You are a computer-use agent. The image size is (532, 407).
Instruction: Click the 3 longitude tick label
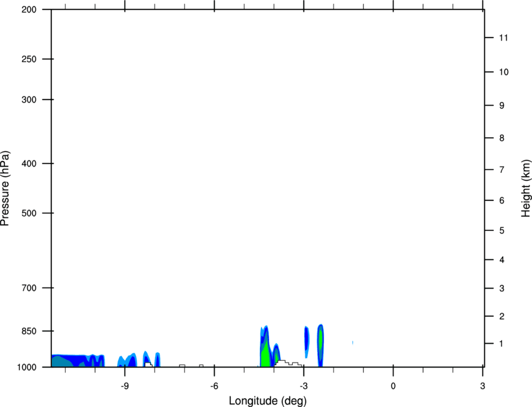483,386
